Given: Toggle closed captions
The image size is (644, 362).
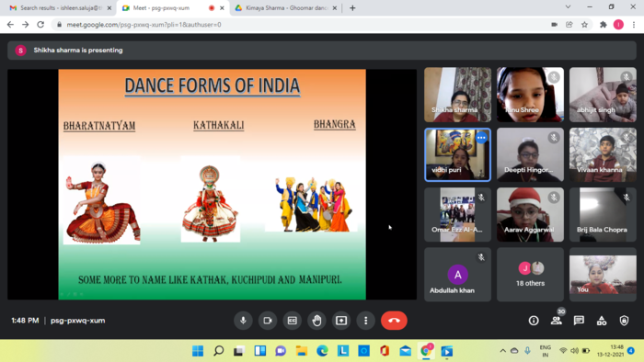Looking at the screenshot, I should 292,321.
